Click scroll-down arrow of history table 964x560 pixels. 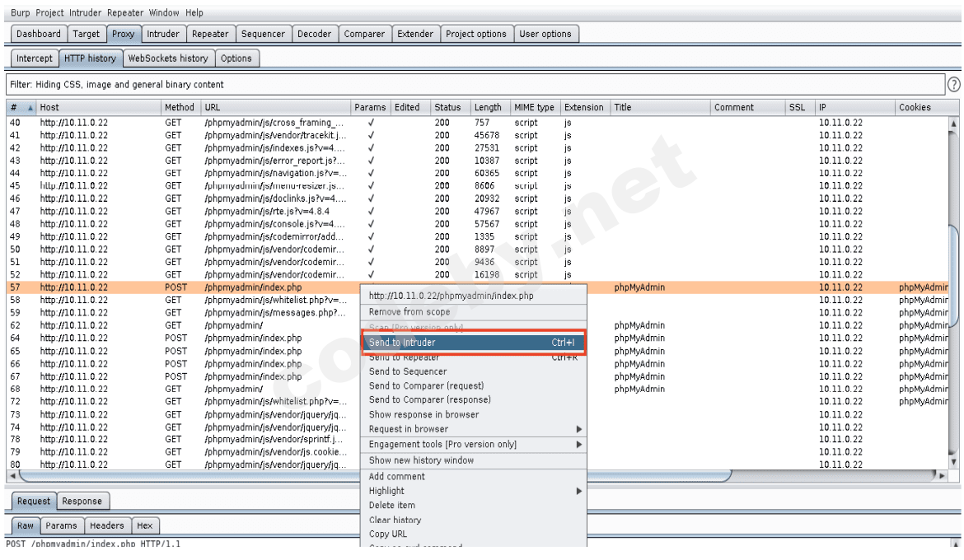(953, 462)
